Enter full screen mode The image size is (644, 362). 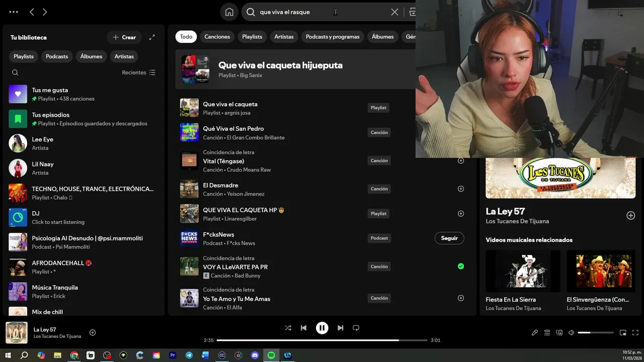(x=635, y=332)
